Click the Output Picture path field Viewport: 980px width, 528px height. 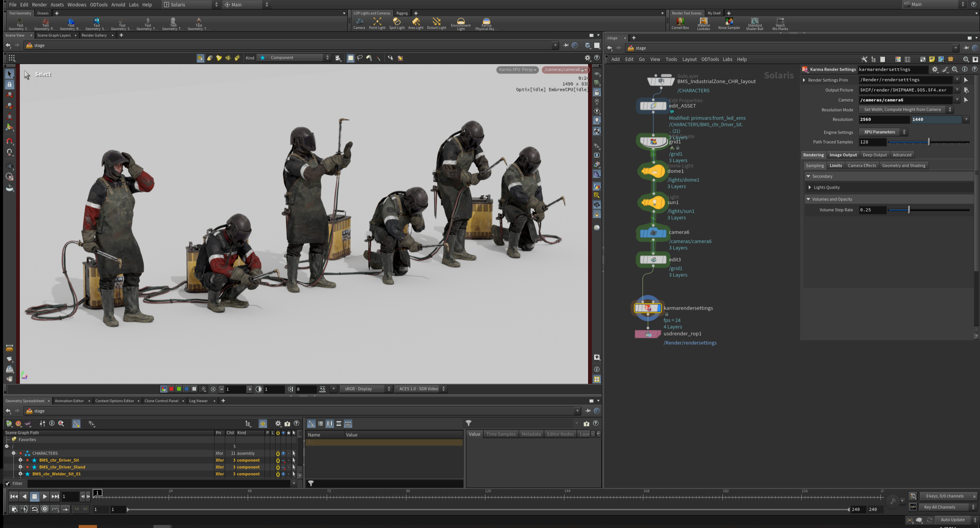(905, 90)
